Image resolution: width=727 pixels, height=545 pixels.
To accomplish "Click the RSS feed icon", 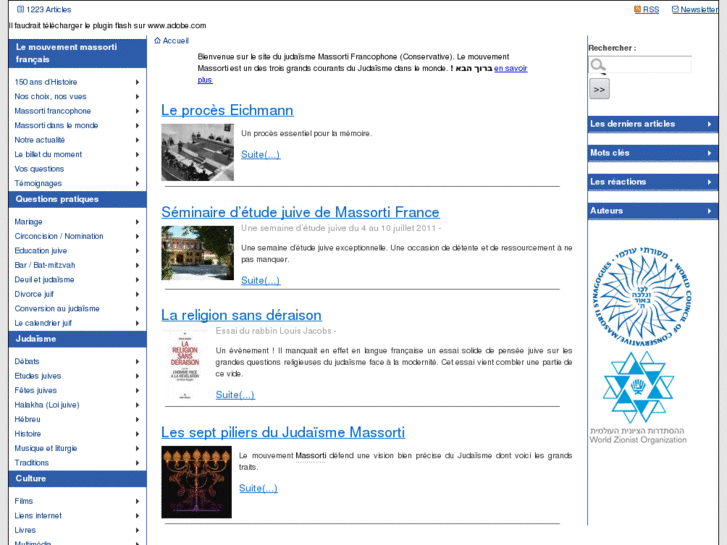I will point(638,9).
